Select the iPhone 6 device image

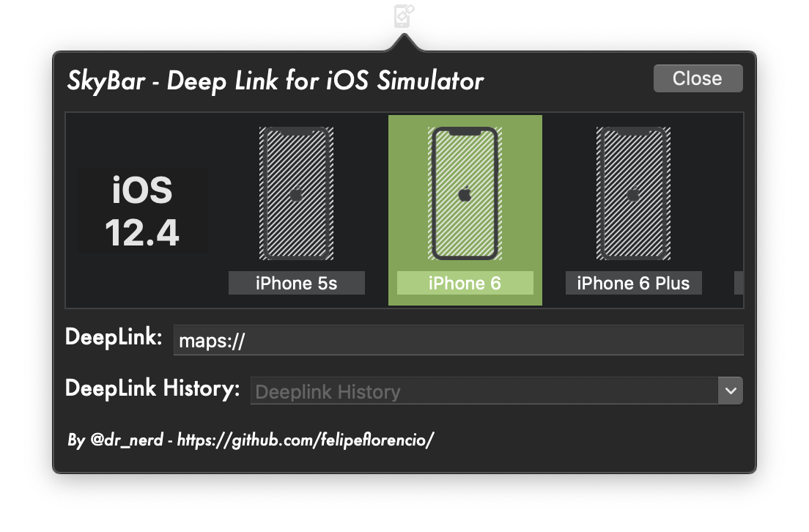[x=465, y=193]
